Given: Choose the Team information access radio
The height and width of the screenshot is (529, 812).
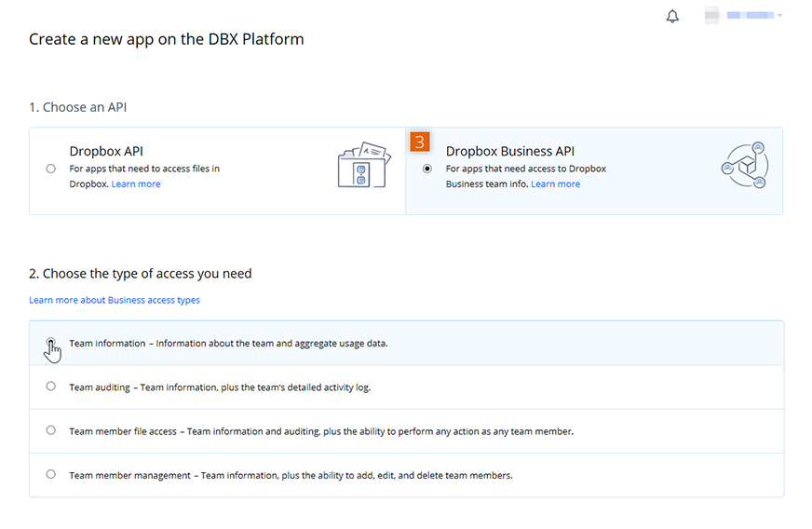Looking at the screenshot, I should pos(50,343).
